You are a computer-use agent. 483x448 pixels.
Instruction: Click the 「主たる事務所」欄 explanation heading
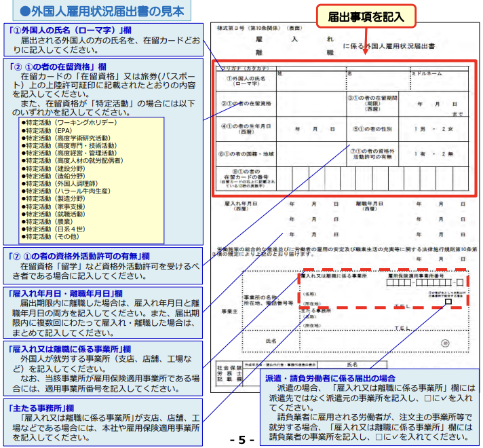[x=41, y=409]
